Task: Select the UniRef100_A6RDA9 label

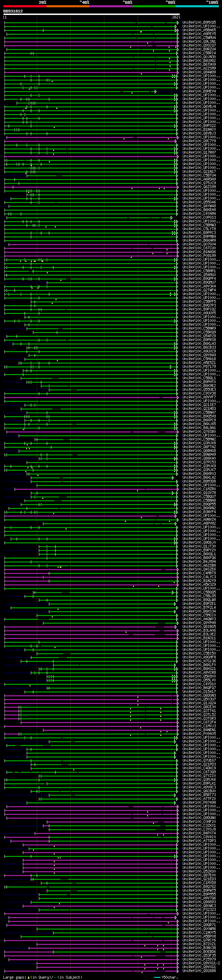Action: 199,179
